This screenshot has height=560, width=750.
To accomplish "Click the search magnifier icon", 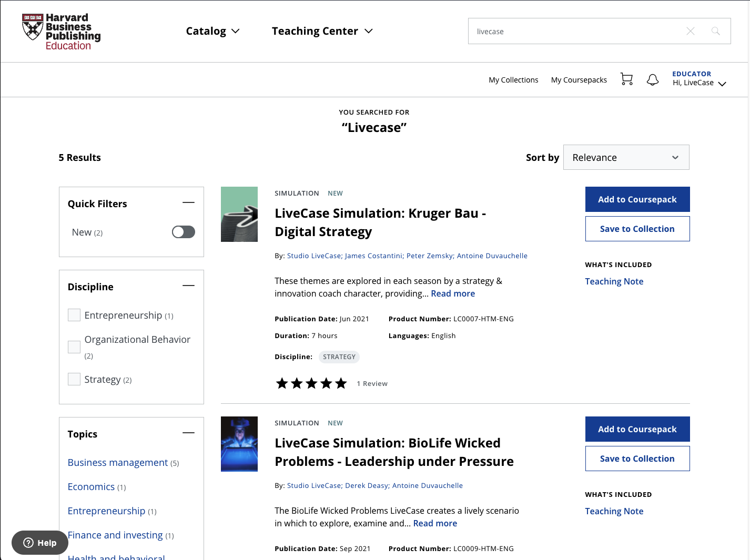I will pos(715,31).
